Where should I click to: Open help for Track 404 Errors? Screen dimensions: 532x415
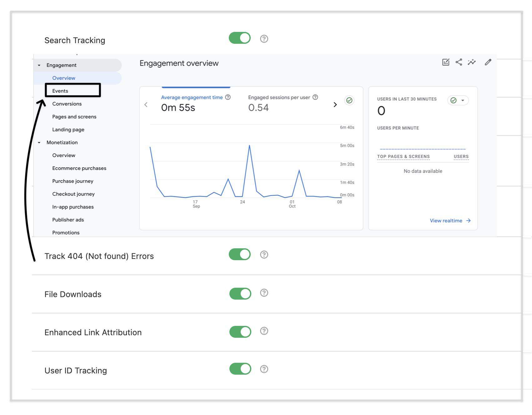[264, 255]
